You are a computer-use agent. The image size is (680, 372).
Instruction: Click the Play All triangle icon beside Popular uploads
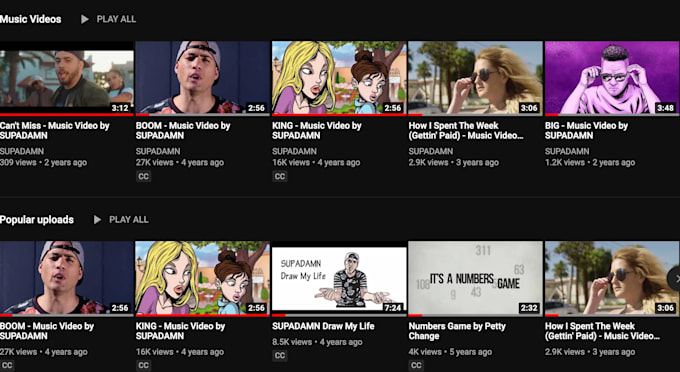(98, 220)
